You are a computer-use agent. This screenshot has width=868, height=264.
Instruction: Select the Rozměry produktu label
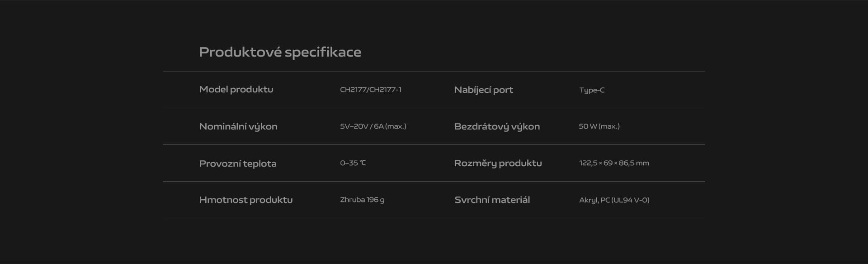[498, 163]
